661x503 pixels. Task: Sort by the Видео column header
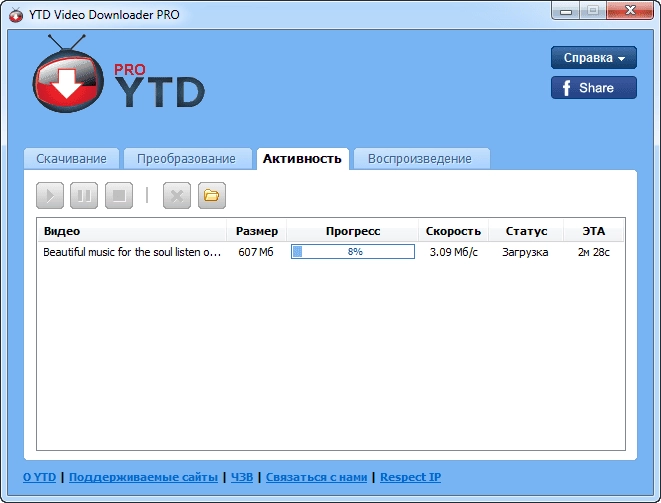pyautogui.click(x=132, y=231)
